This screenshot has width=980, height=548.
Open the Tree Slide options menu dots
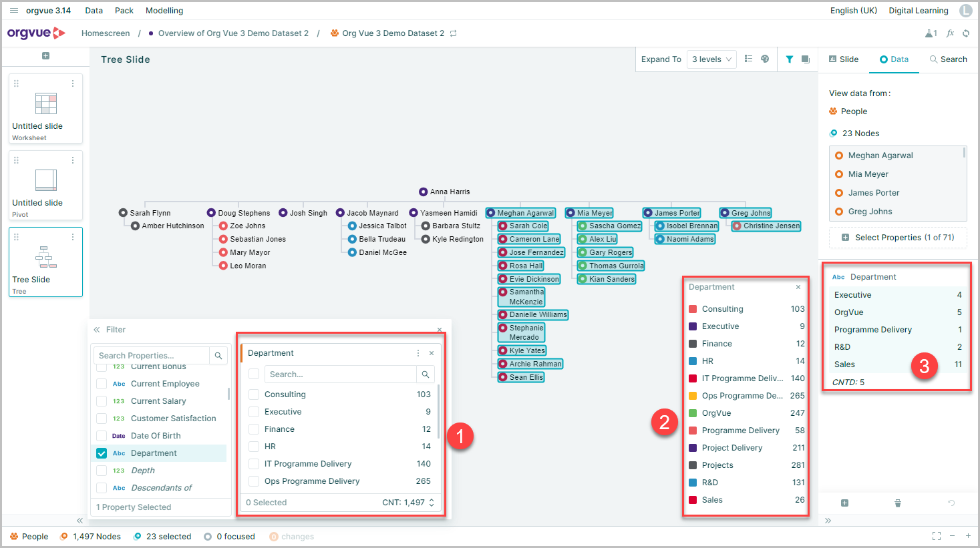[73, 237]
